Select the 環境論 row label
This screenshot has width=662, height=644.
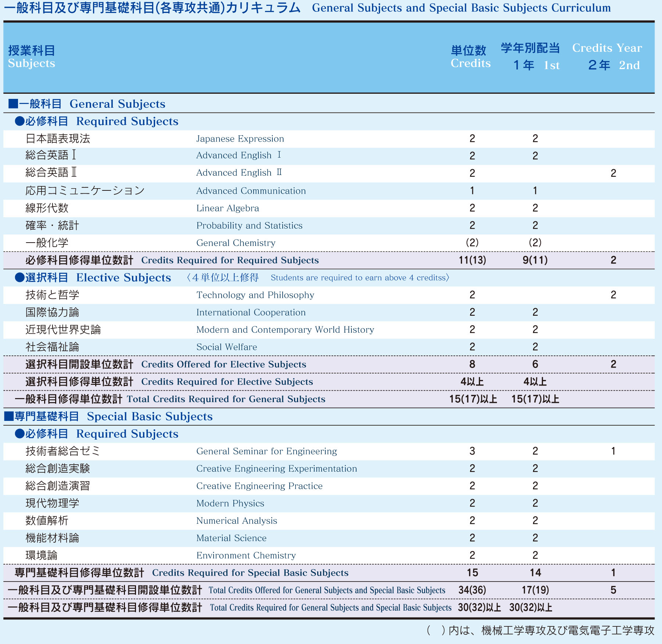point(42,555)
